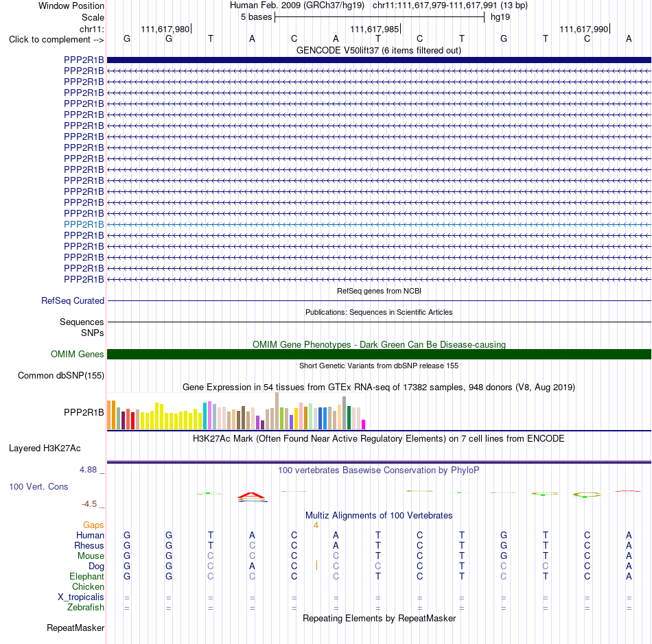
Task: Open 'Multiz Alignments of 100 Vertebrates' title
Action: pyautogui.click(x=379, y=515)
